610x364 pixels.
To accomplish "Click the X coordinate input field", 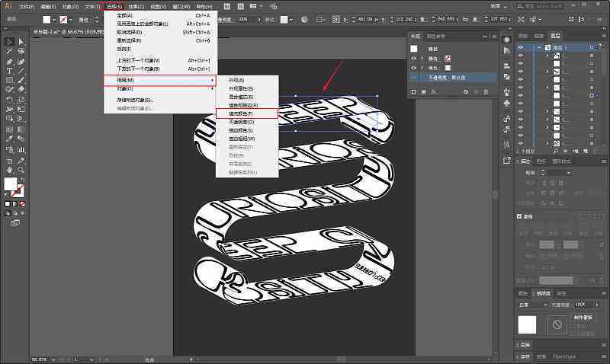I will pos(367,19).
